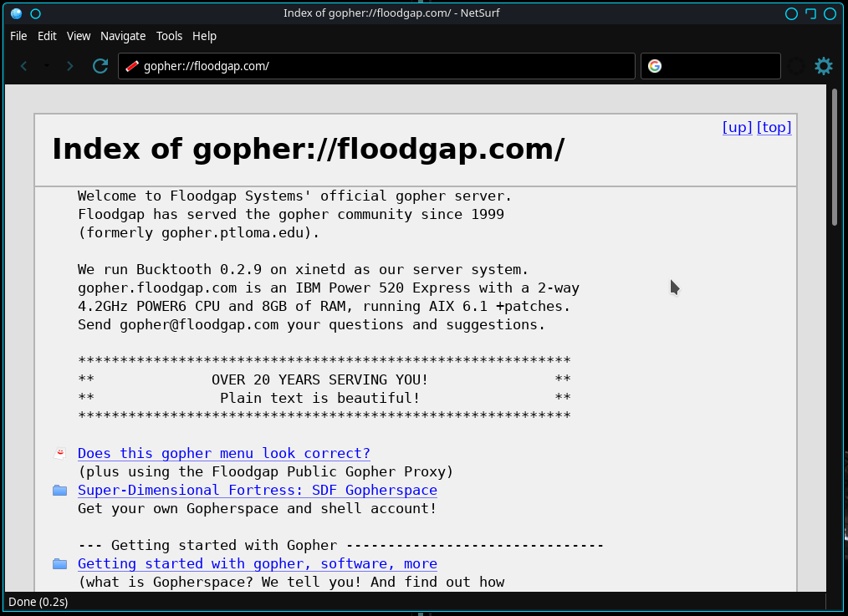
Task: Open browser preferences via the gear icon
Action: pos(824,65)
